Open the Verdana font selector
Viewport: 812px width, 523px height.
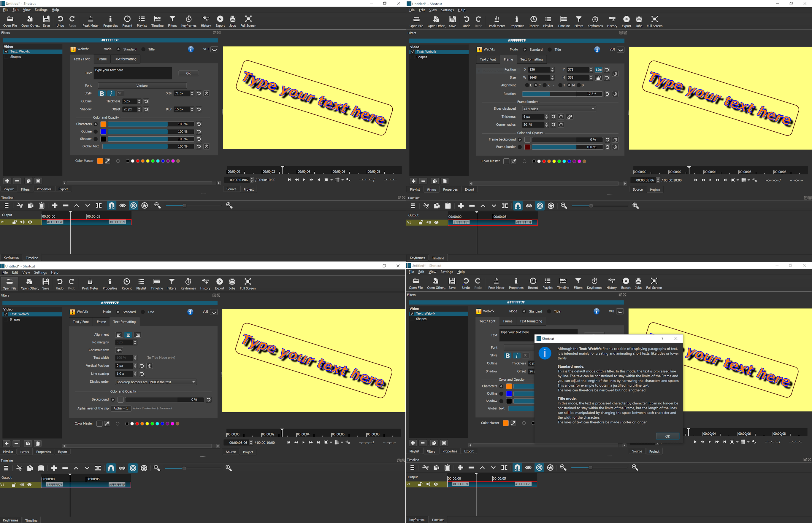coord(142,86)
